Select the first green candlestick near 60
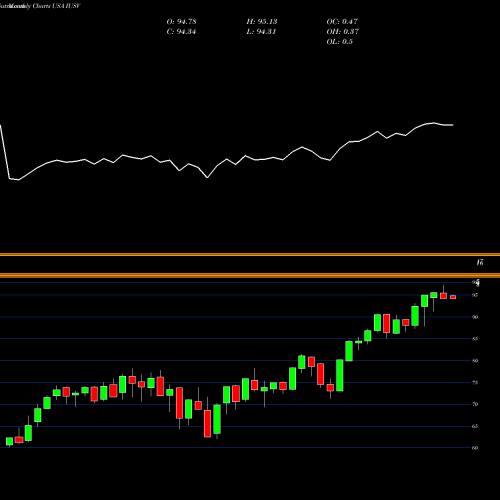500x500 pixels. pyautogui.click(x=9, y=442)
